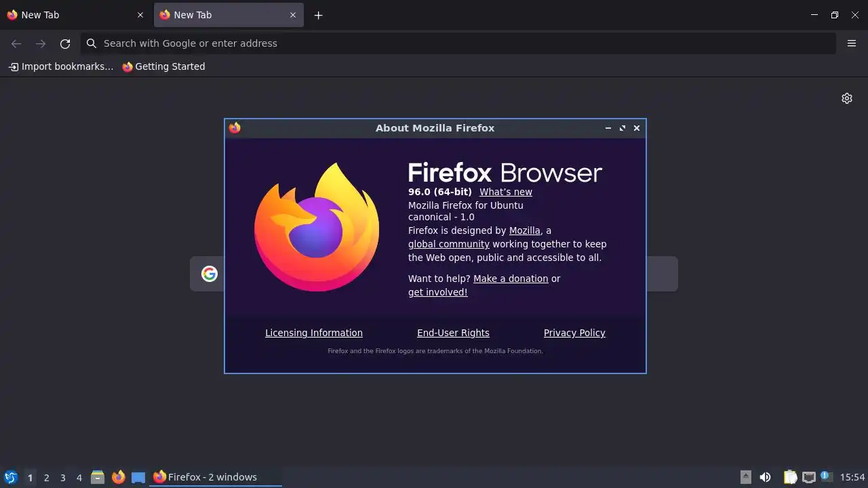Follow the global community link
Image resolution: width=868 pixels, height=488 pixels.
pos(449,244)
